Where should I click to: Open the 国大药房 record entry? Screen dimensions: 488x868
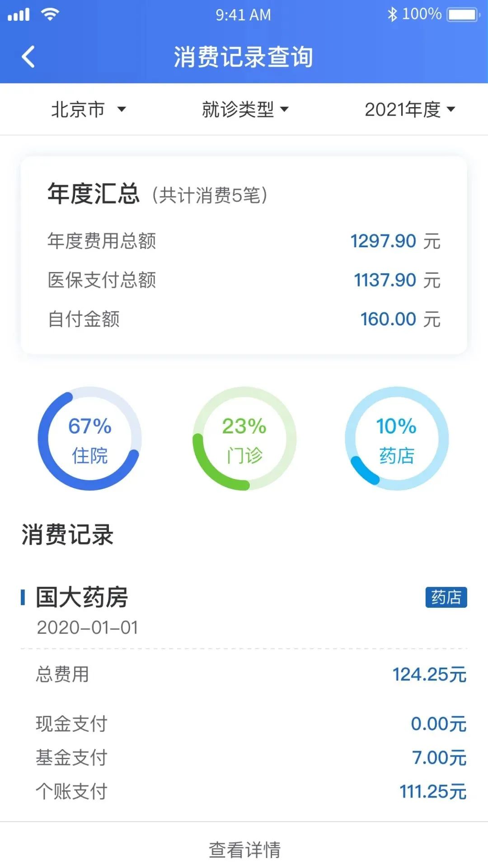[x=82, y=597]
